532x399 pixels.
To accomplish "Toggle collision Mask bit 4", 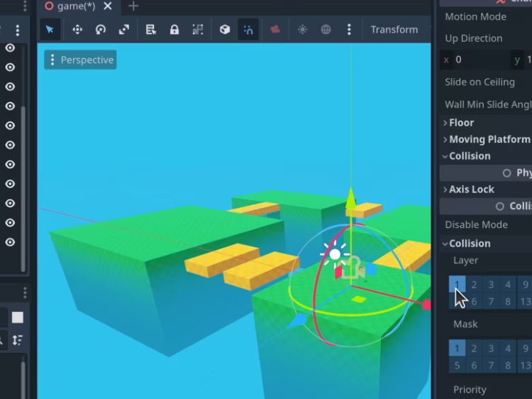I will pos(508,348).
